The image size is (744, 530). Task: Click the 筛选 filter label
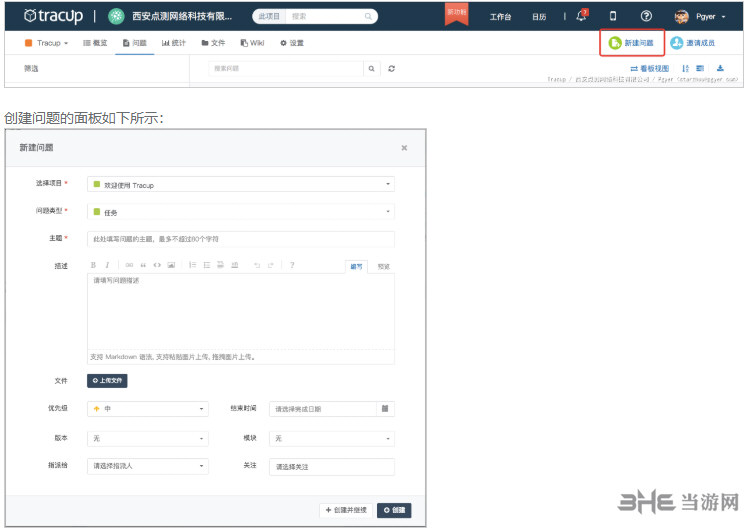pyautogui.click(x=31, y=69)
